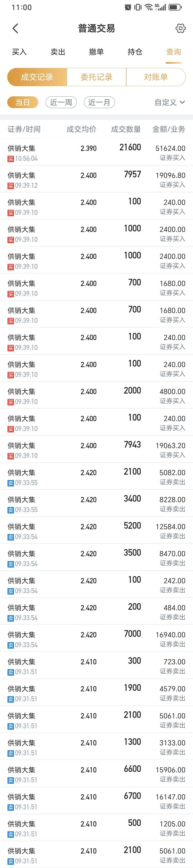Image resolution: width=193 pixels, height=868 pixels.
Task: Open the 7000 share sell record
Action: click(x=96, y=638)
